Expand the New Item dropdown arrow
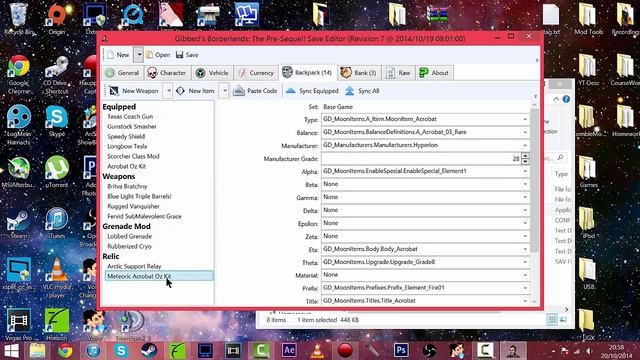This screenshot has width=640, height=360. coord(224,91)
